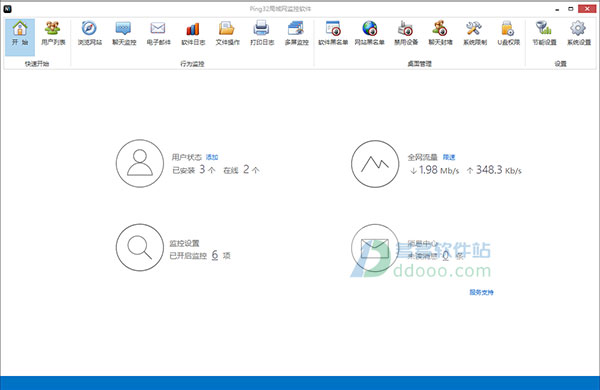The image size is (600, 390).
Task: Click the 在线 2 个 count
Action: click(241, 170)
